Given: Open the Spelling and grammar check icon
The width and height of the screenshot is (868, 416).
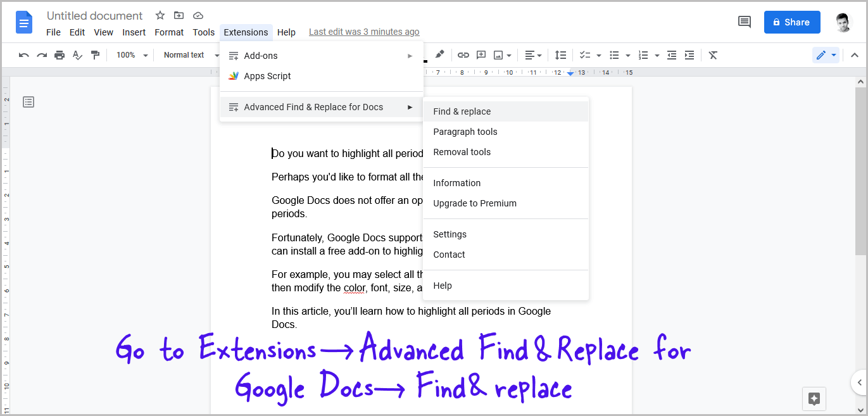Looking at the screenshot, I should [77, 55].
